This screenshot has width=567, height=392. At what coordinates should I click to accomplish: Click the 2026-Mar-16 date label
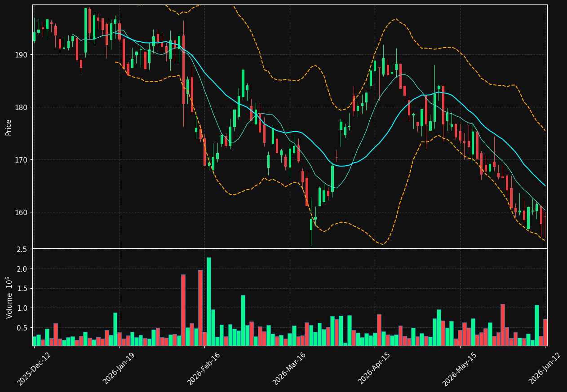289,369
